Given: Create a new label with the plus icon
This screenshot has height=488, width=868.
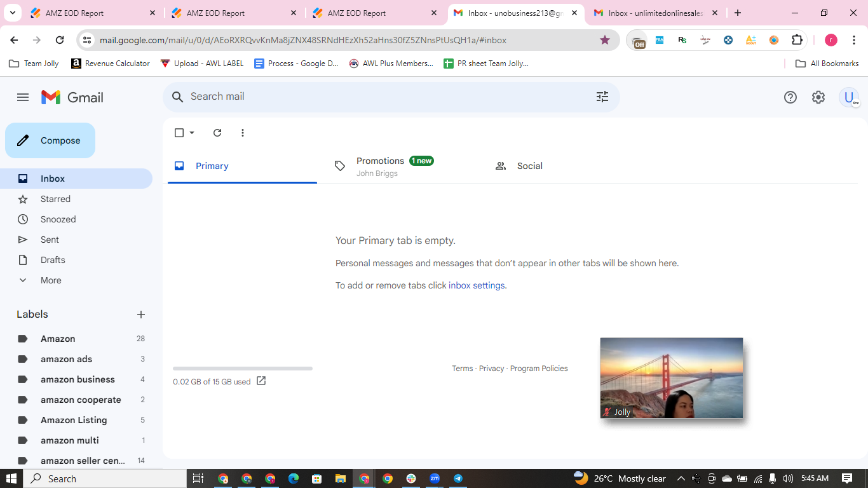Looking at the screenshot, I should (141, 315).
